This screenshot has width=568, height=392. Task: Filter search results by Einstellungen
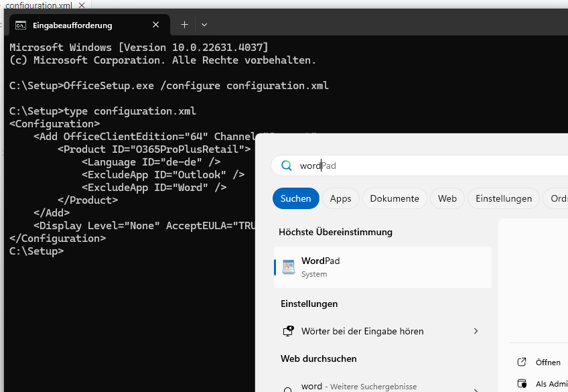(x=504, y=198)
